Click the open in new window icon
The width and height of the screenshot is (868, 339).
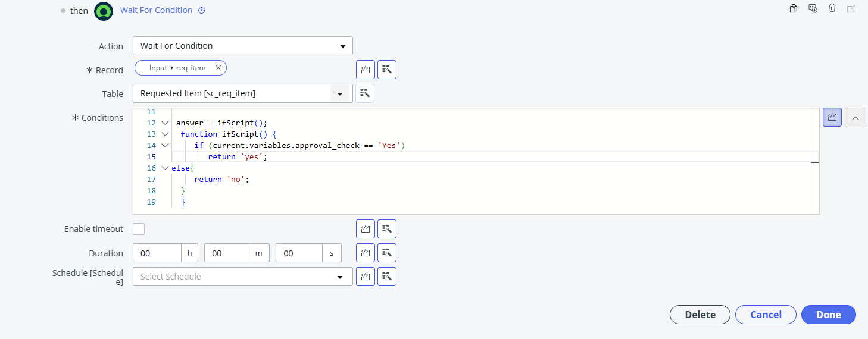851,8
